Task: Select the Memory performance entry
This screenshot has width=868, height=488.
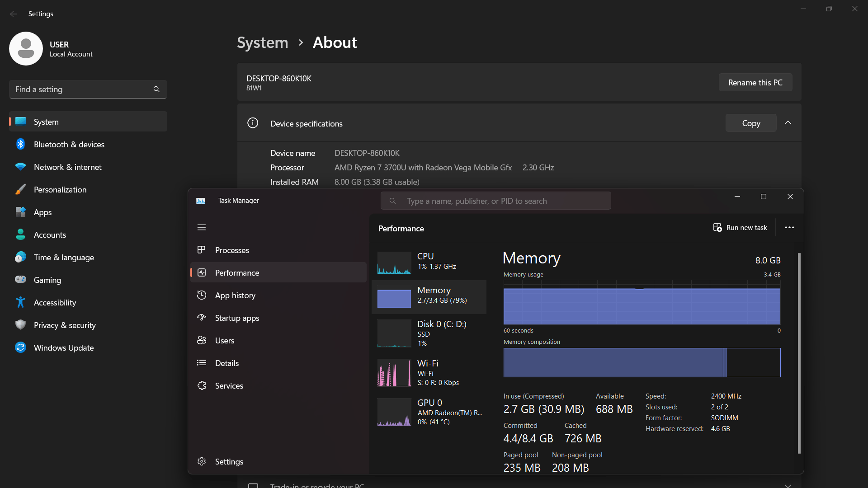Action: pyautogui.click(x=429, y=297)
